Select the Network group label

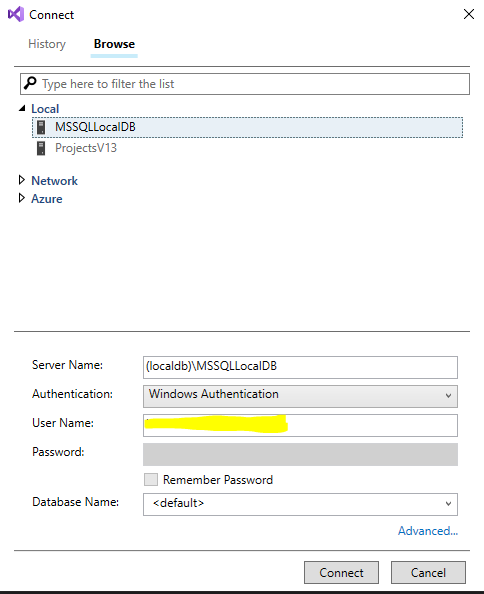tap(55, 181)
